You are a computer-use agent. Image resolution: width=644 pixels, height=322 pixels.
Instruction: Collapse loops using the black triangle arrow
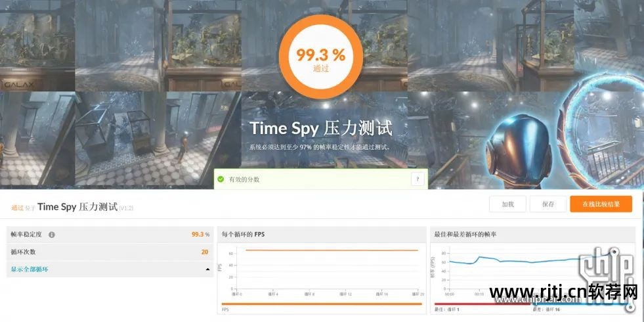[x=207, y=269]
